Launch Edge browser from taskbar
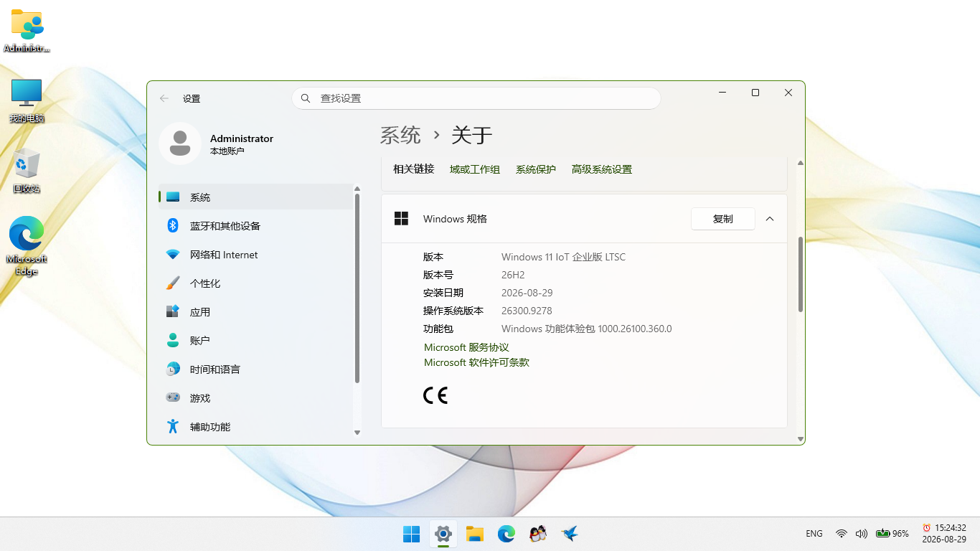This screenshot has width=980, height=551. point(507,534)
